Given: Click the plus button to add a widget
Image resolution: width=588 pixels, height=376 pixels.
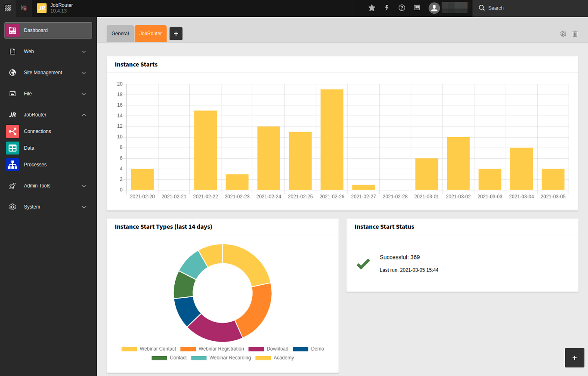Looking at the screenshot, I should pos(574,358).
